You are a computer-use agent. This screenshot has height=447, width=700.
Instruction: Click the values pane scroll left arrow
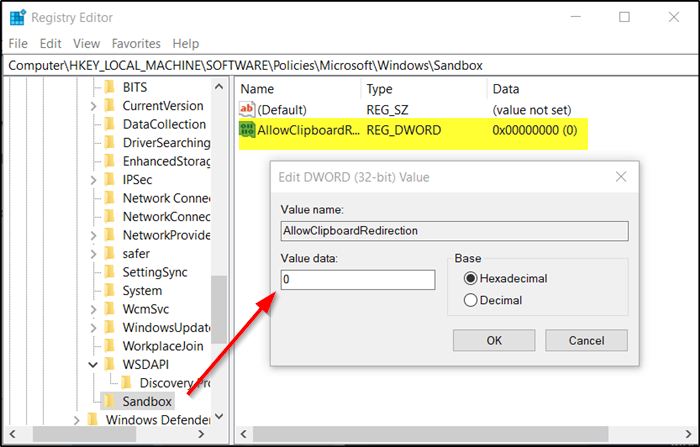(244, 434)
